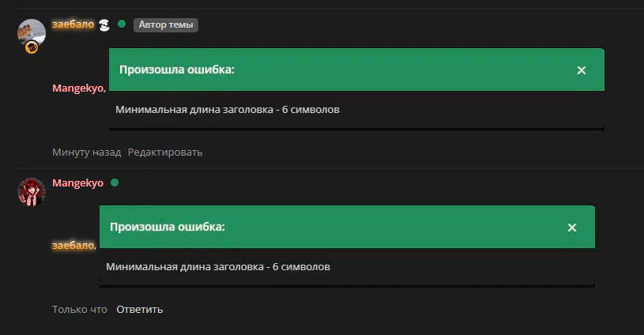
Task: Click Произошла ошибка header in заебало's post
Action: pos(177,70)
